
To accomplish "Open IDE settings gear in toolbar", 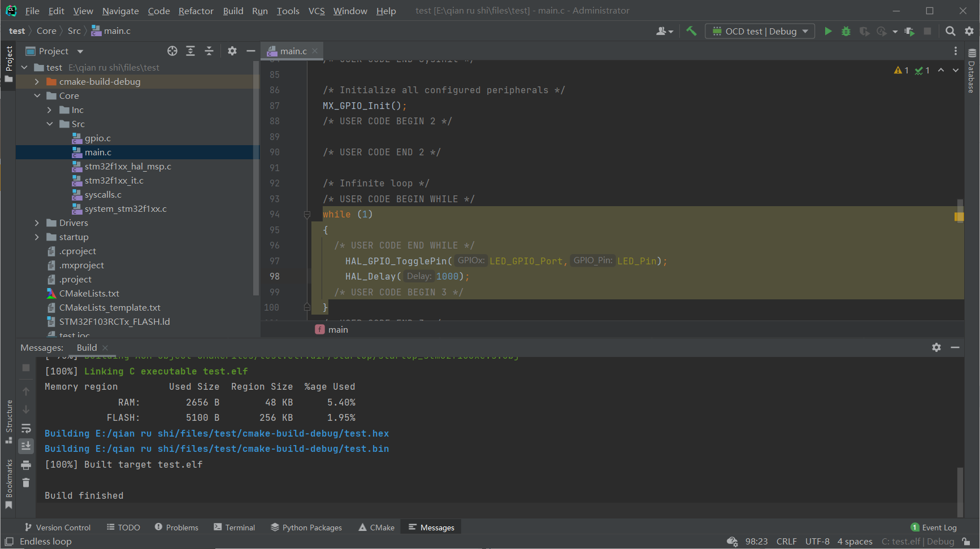I will coord(969,31).
